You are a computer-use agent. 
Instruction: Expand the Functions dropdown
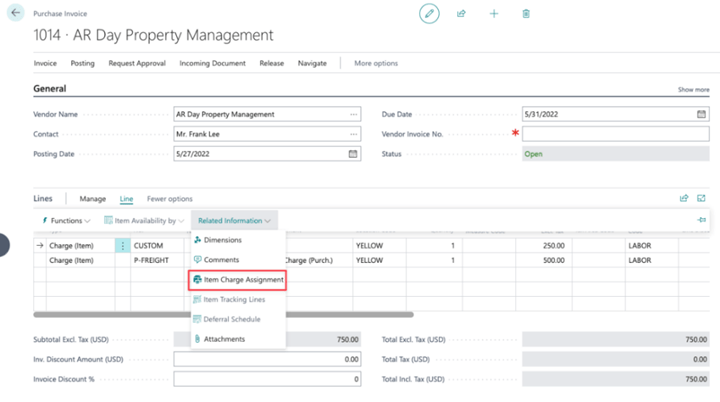pos(66,220)
